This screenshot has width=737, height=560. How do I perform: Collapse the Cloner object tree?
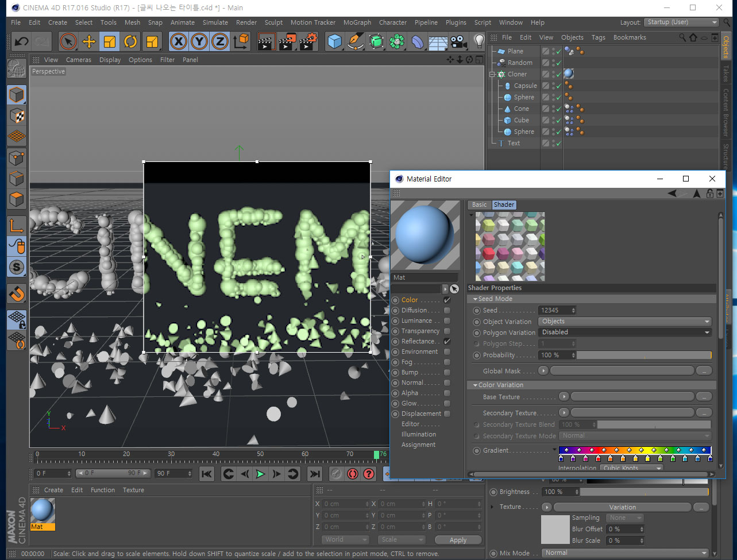click(x=492, y=74)
